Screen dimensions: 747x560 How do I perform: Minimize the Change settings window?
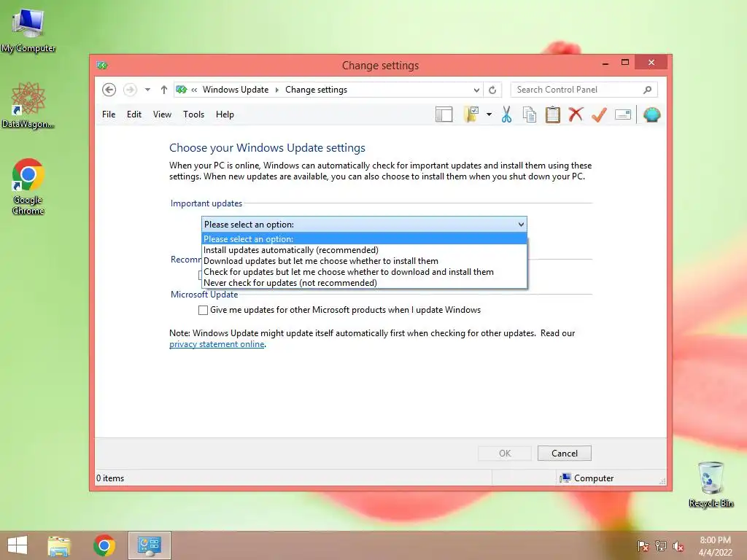click(x=605, y=63)
